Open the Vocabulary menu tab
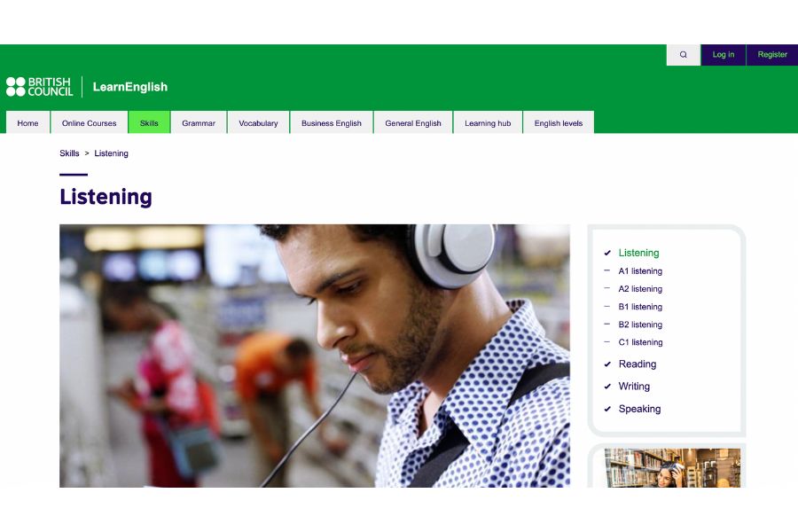Image resolution: width=798 pixels, height=532 pixels. [x=258, y=122]
